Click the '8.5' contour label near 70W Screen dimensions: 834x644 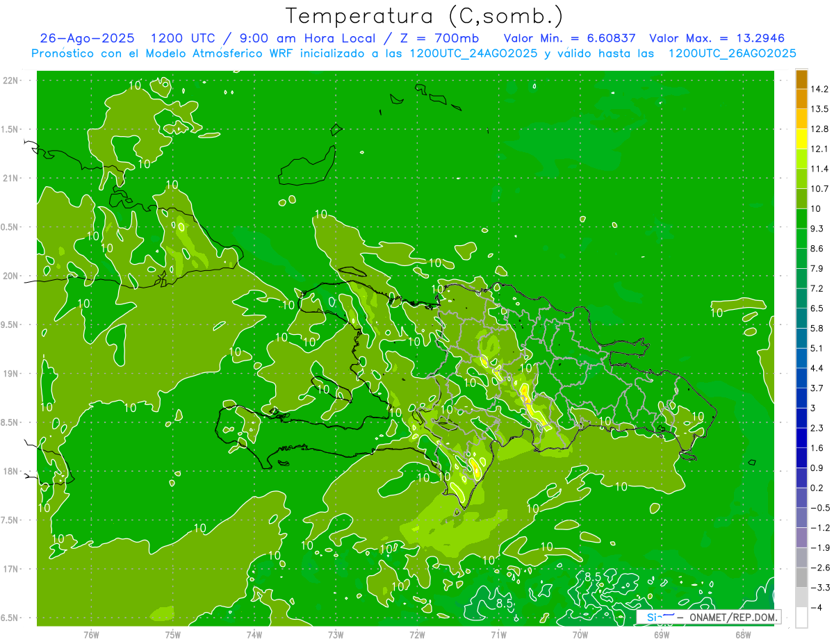tap(592, 577)
